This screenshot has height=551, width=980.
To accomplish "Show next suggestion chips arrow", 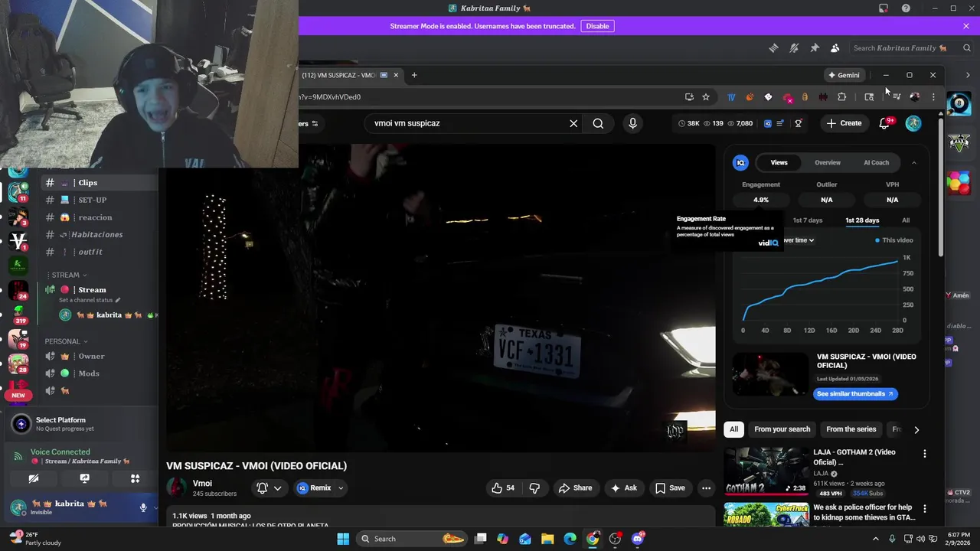I will 916,429.
